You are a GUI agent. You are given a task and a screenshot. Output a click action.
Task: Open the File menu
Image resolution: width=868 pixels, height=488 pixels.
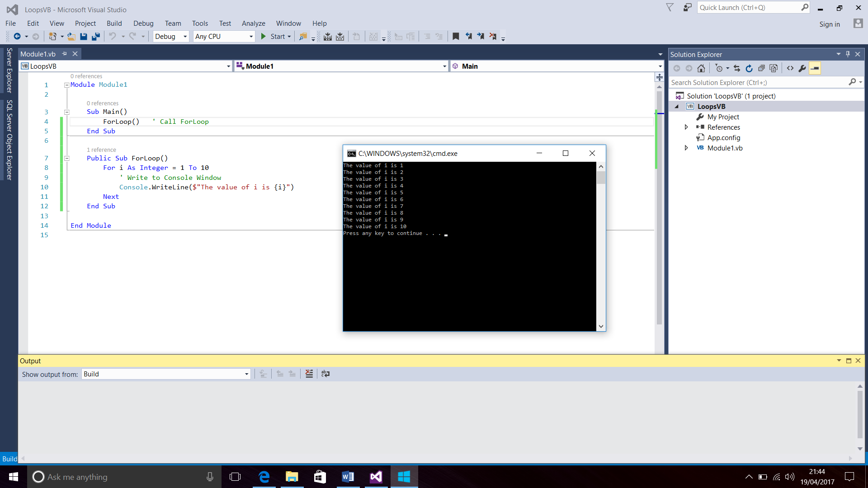point(10,23)
